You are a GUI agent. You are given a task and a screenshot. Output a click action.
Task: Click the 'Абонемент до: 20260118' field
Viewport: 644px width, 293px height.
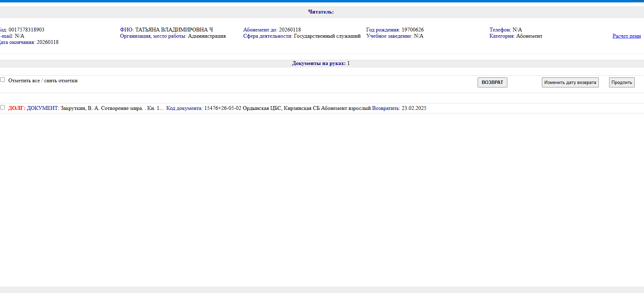coord(272,30)
